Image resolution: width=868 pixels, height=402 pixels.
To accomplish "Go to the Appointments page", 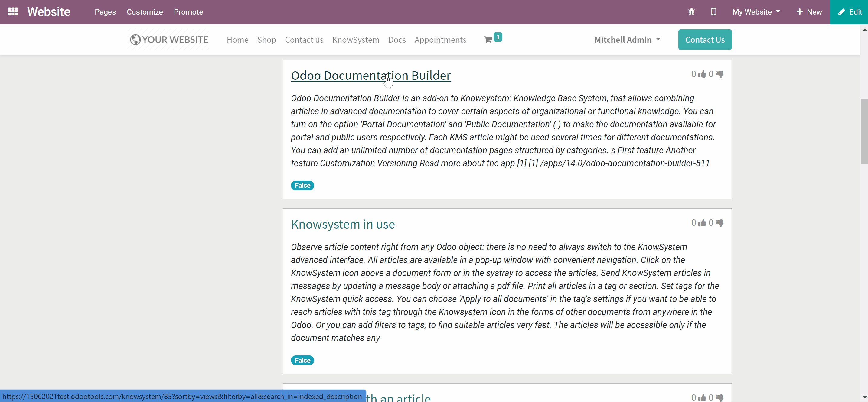I will point(440,40).
